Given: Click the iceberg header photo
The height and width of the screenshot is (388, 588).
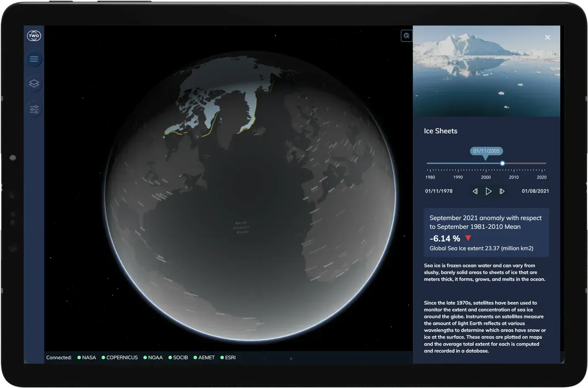Looking at the screenshot, I should tap(486, 71).
